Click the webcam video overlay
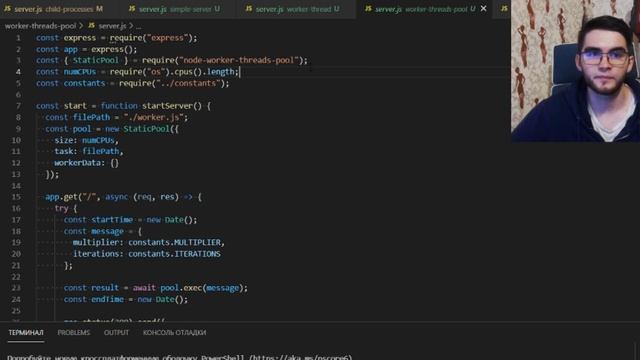640x360 pixels. (x=576, y=71)
